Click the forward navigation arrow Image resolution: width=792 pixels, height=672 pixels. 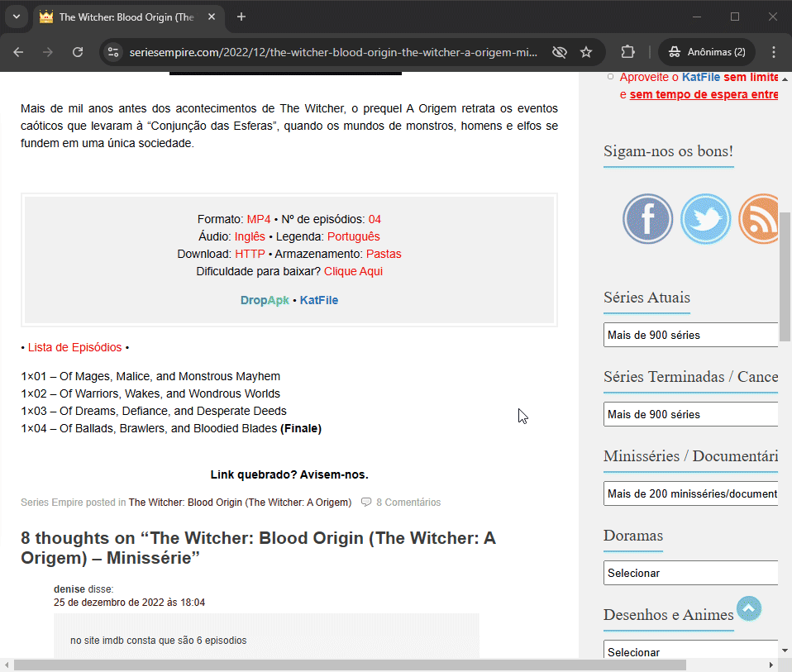tap(48, 52)
